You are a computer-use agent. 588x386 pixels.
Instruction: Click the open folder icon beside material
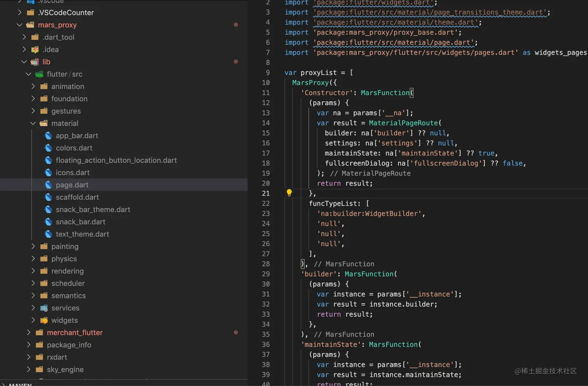(44, 123)
